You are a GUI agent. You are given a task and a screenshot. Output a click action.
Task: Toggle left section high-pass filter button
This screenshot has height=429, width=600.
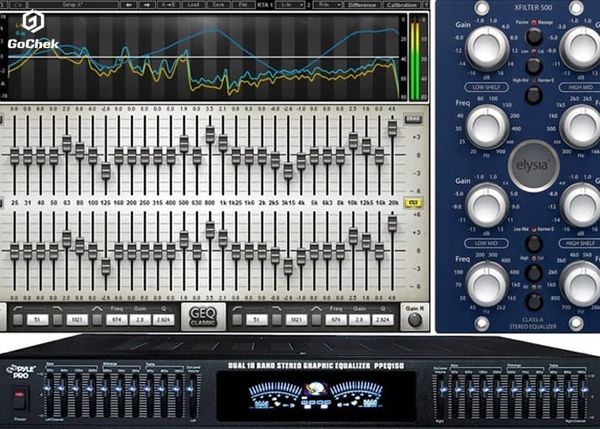(18, 320)
